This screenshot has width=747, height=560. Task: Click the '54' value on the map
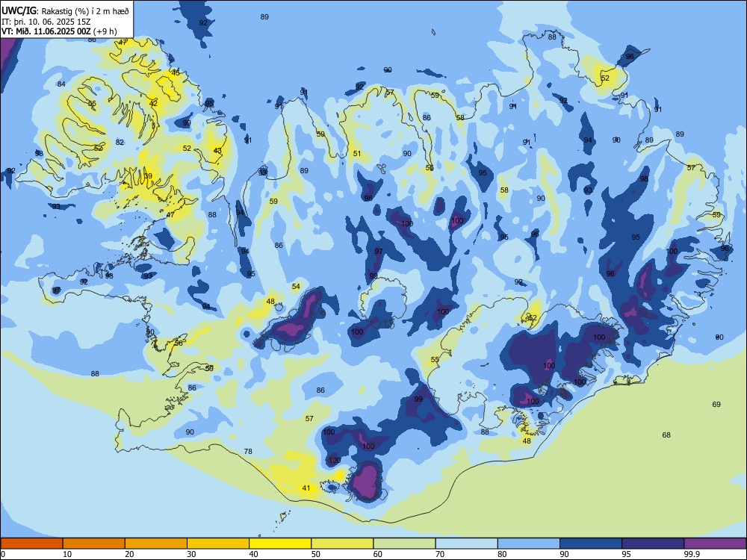296,286
